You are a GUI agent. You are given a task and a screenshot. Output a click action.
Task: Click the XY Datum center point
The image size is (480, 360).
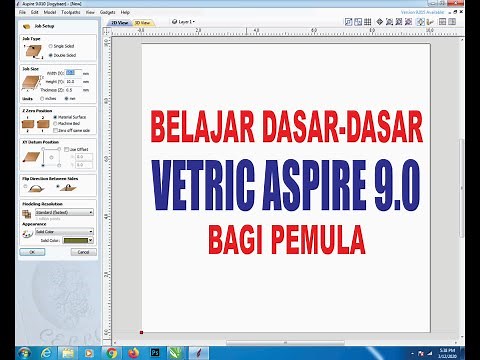pyautogui.click(x=51, y=157)
